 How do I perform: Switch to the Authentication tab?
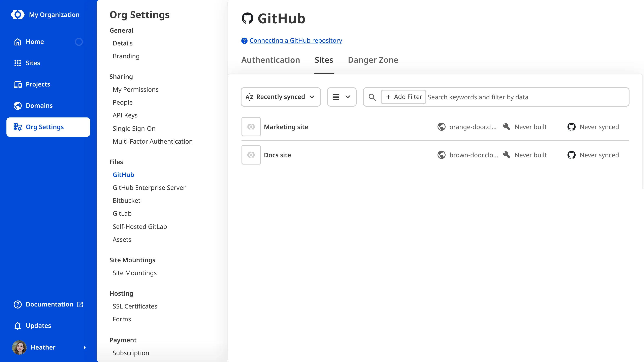click(x=270, y=60)
